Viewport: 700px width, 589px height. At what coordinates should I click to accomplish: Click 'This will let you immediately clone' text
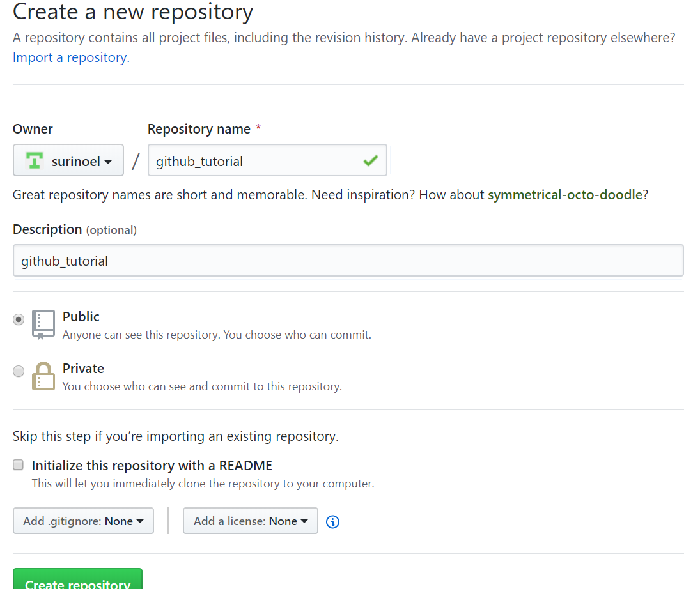click(203, 484)
